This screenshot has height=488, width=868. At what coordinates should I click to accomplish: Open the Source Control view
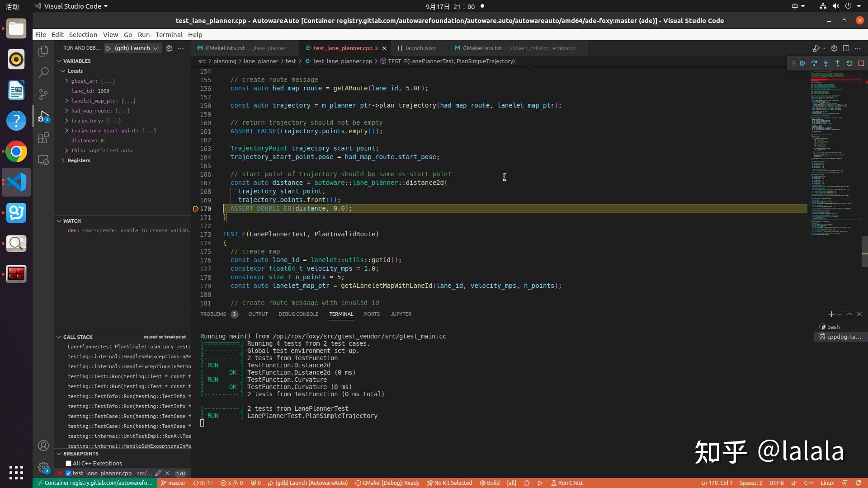pos(43,94)
